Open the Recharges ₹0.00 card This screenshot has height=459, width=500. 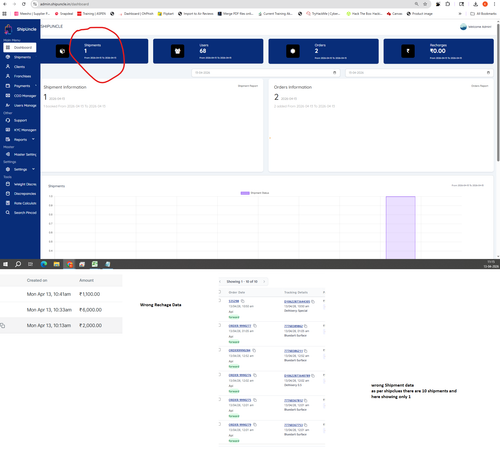(439, 51)
